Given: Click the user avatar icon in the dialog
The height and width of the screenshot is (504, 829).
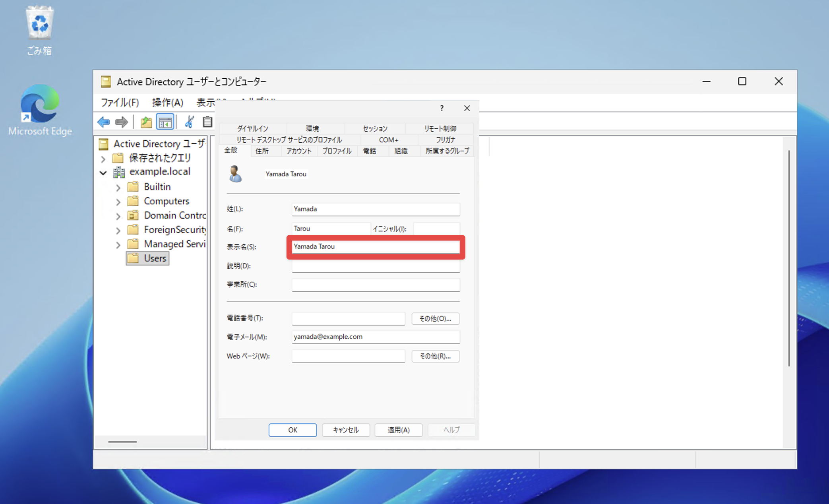Looking at the screenshot, I should click(235, 174).
